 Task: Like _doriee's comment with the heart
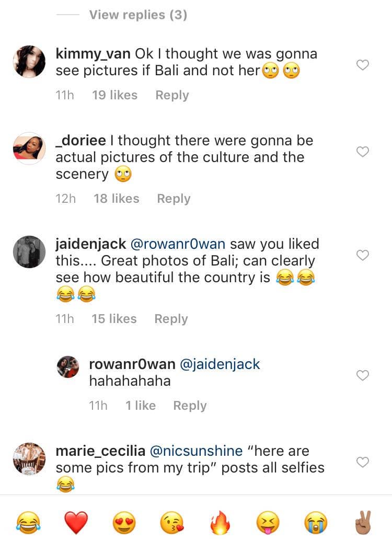[x=362, y=152]
